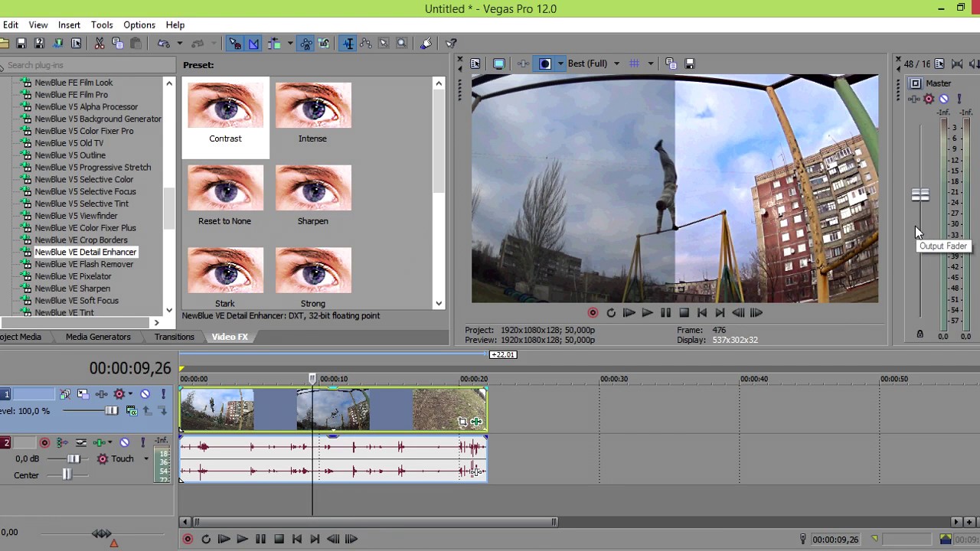Click Preview on External Monitor icon
Screen dimensions: 980x551
click(498, 64)
